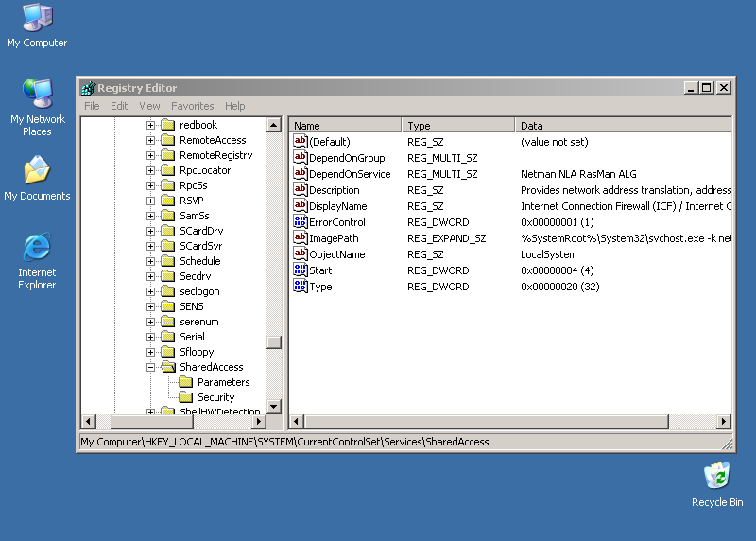Select the DependOnGroup value icon

(x=300, y=157)
